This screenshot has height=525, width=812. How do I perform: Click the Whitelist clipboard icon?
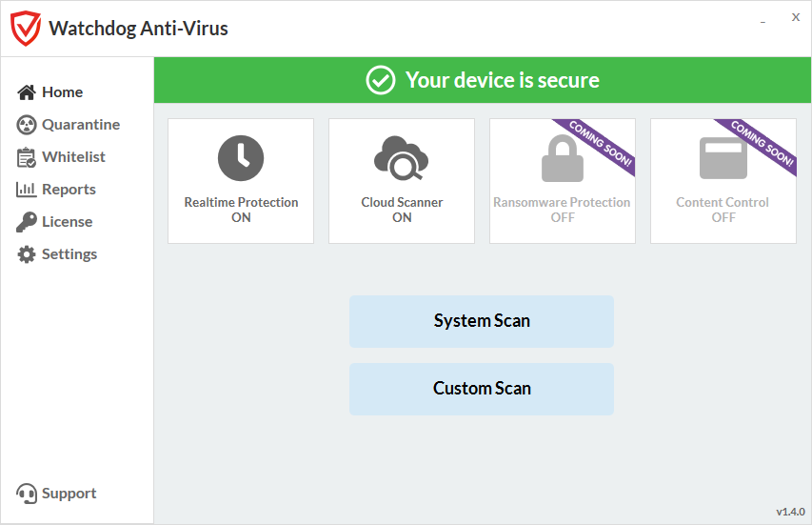27,157
